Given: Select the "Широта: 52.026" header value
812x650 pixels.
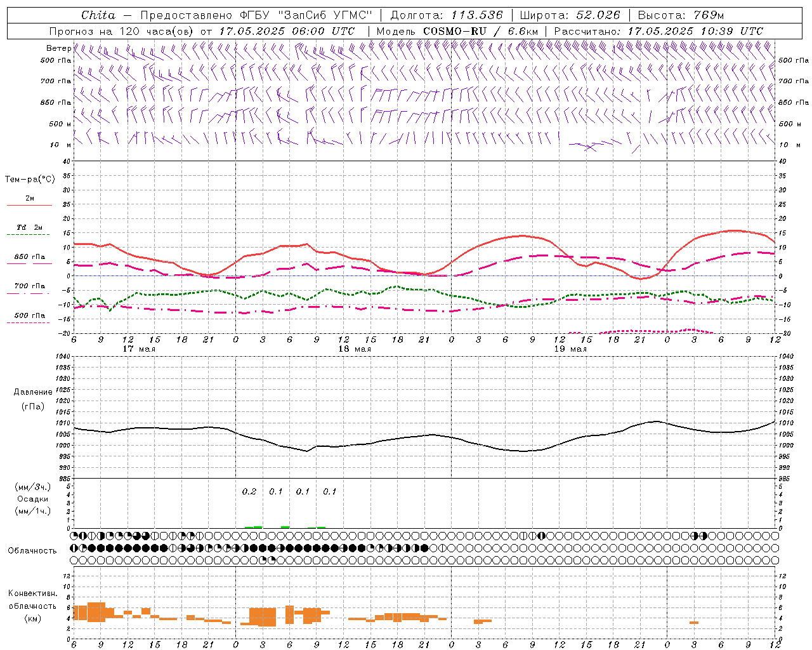Looking at the screenshot, I should tap(570, 15).
